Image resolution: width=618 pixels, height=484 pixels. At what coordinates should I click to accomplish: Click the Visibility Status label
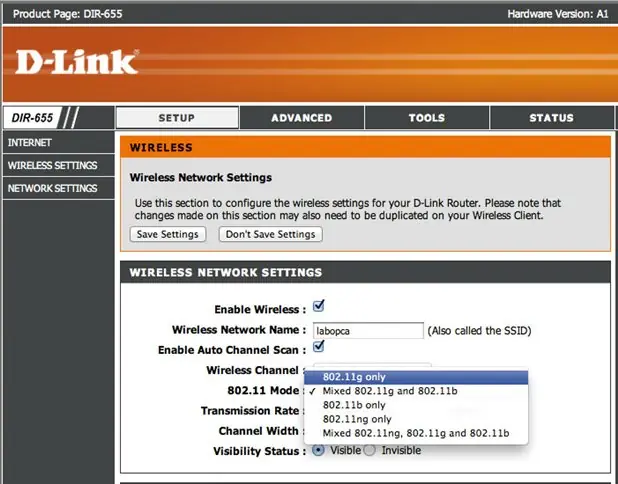point(259,451)
